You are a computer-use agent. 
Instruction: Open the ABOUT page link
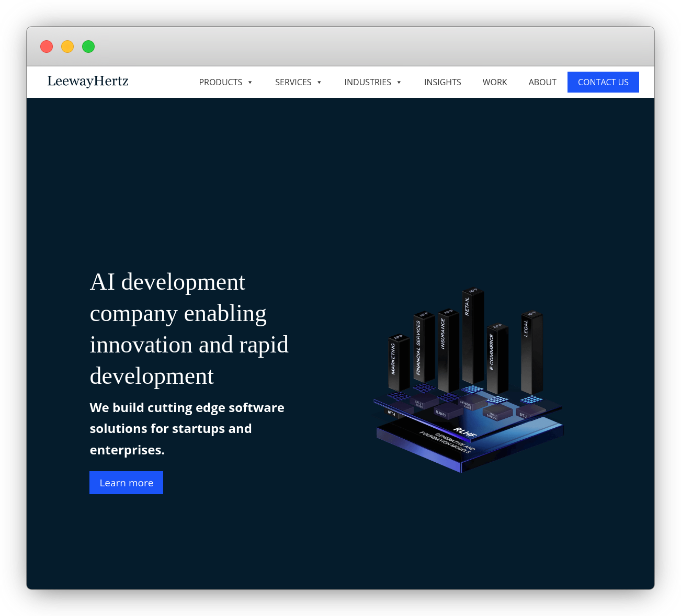tap(542, 82)
